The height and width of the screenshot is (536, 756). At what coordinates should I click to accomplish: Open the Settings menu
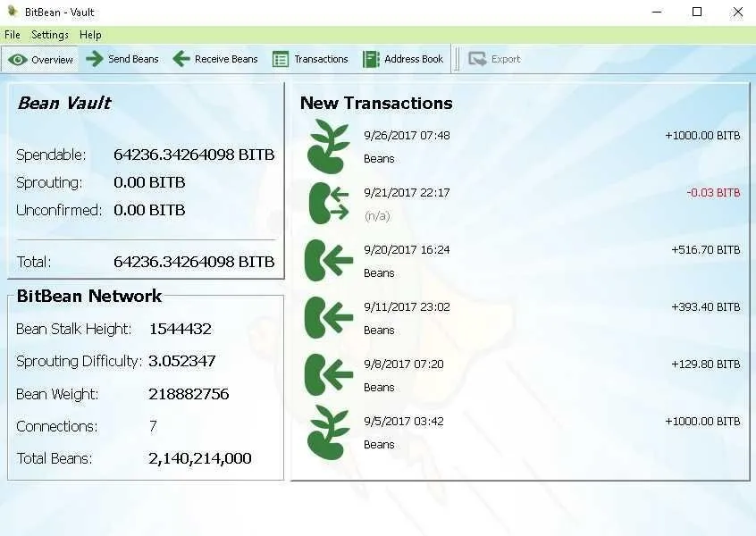[x=50, y=35]
